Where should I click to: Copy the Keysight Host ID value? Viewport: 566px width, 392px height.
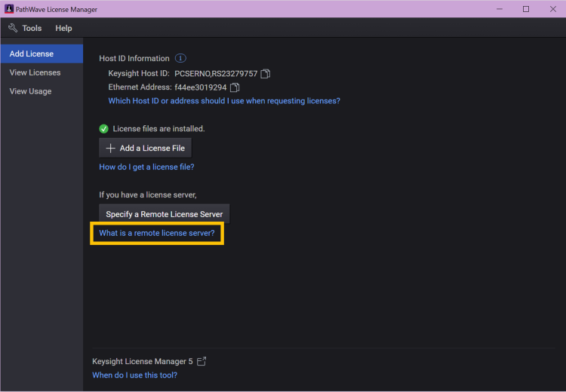click(266, 74)
